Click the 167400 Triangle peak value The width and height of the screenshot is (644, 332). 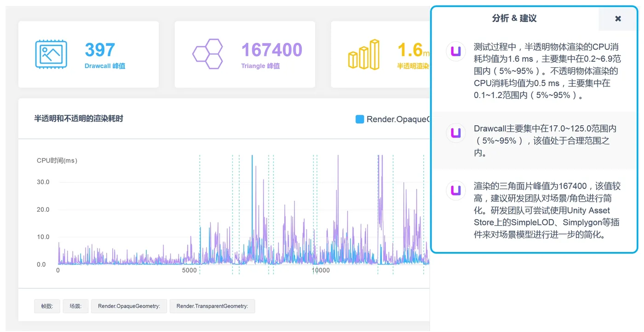tap(271, 50)
